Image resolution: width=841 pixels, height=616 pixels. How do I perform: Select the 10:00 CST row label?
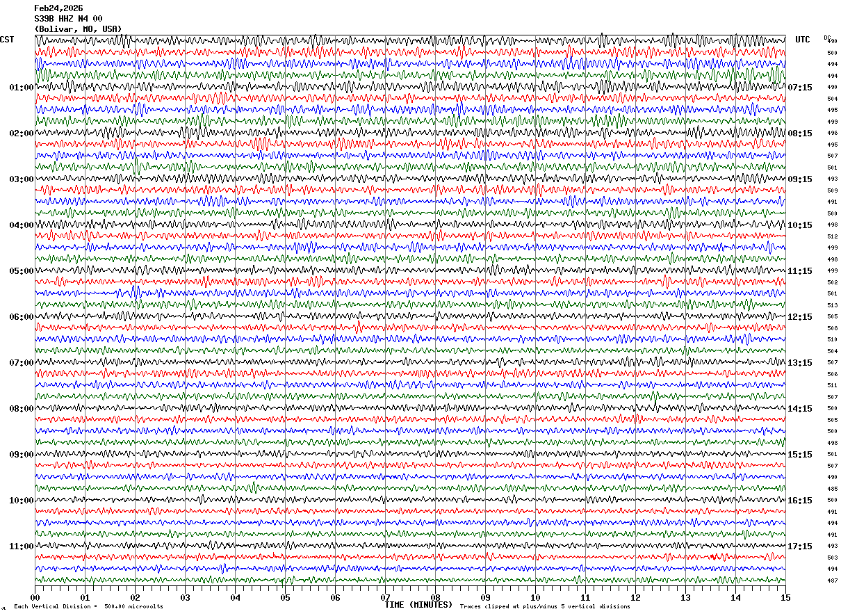click(x=21, y=501)
